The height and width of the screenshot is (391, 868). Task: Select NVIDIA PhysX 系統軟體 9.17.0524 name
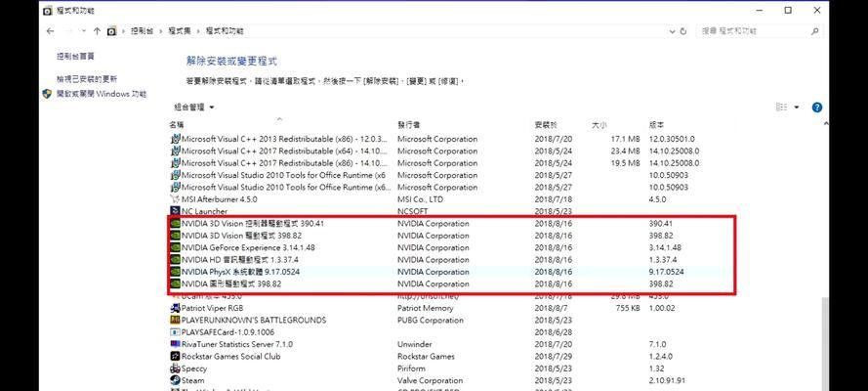(241, 272)
